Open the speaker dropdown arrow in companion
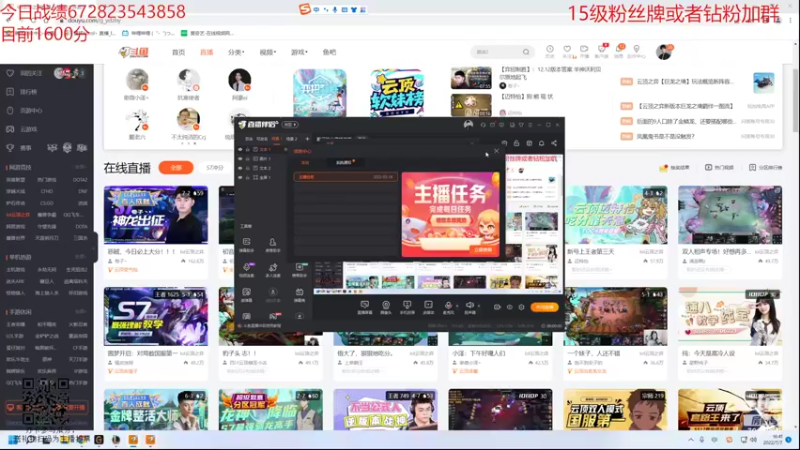The height and width of the screenshot is (450, 800). click(479, 306)
